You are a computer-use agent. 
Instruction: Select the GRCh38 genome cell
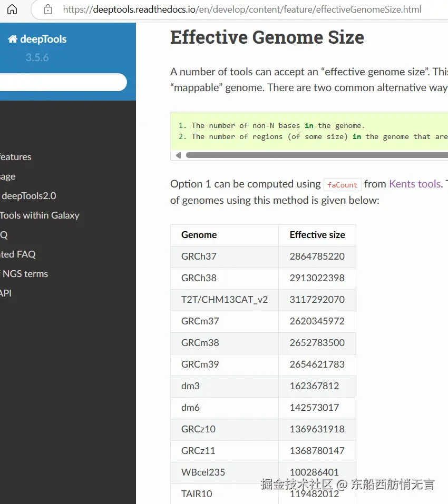click(199, 278)
